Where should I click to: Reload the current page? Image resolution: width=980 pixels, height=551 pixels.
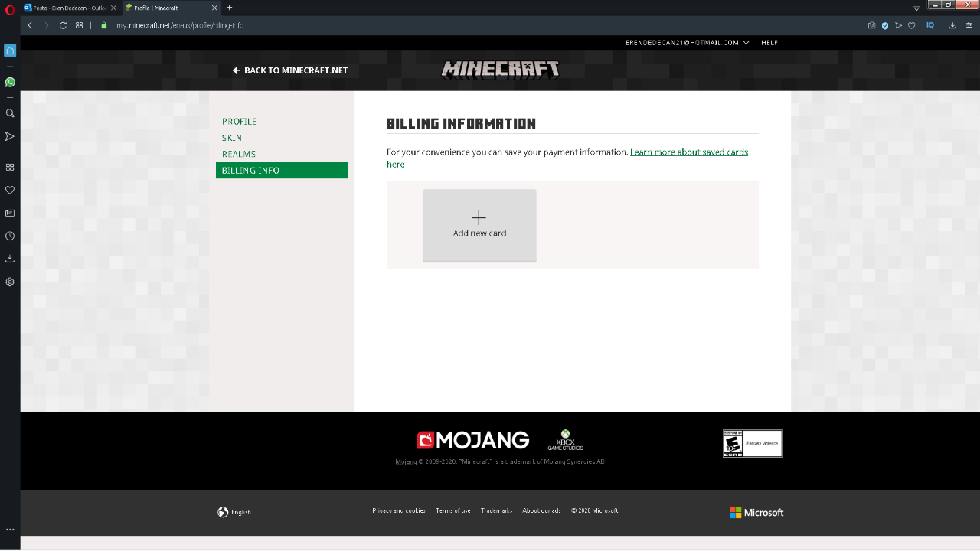pos(63,25)
